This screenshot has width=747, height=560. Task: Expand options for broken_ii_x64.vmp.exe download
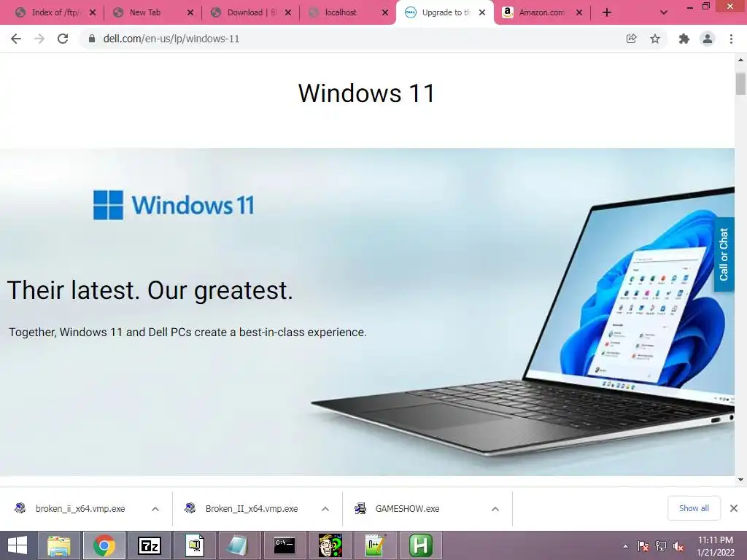(155, 509)
